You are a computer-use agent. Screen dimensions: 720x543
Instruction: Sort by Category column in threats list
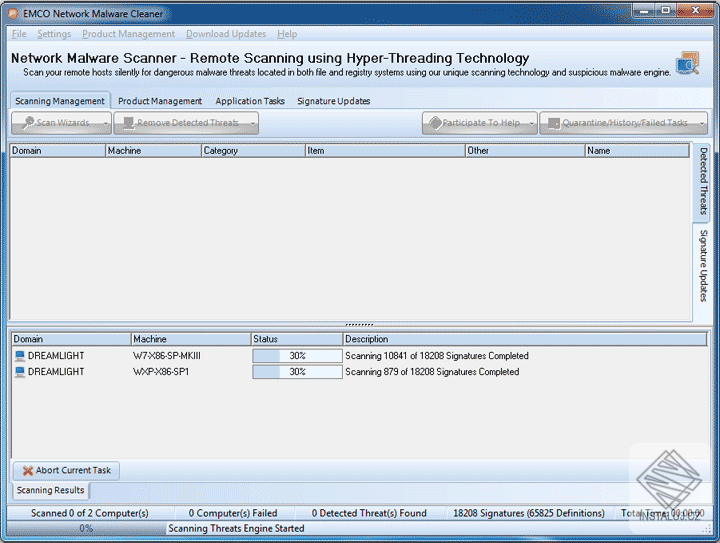(253, 151)
